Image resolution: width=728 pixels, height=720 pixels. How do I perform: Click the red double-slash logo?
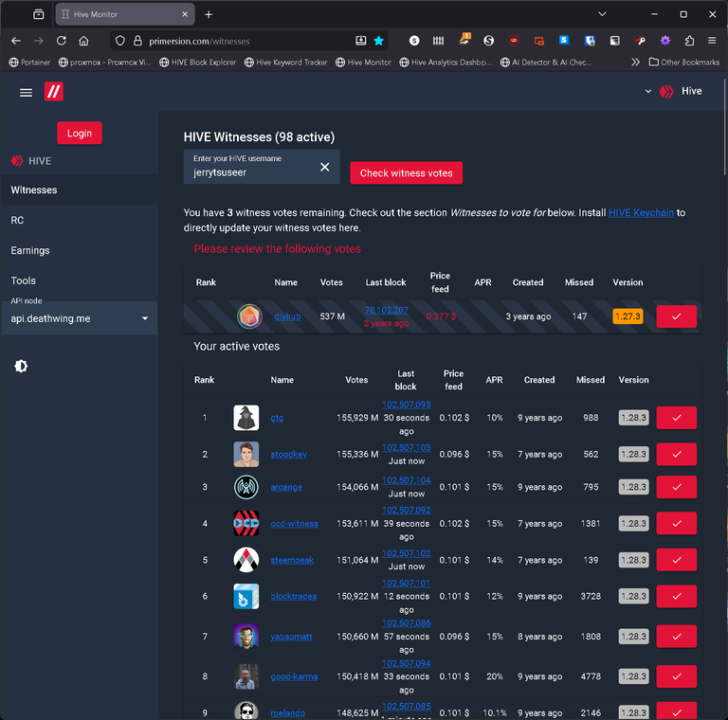pos(53,91)
